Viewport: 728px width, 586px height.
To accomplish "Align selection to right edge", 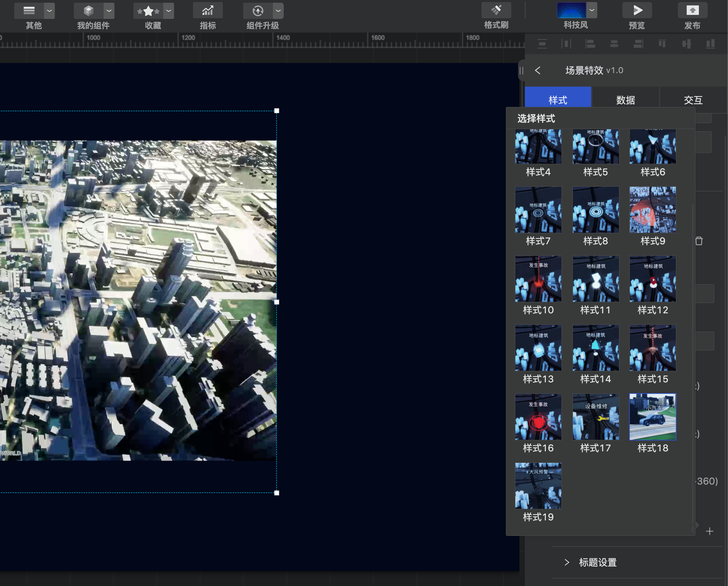I will tap(638, 44).
